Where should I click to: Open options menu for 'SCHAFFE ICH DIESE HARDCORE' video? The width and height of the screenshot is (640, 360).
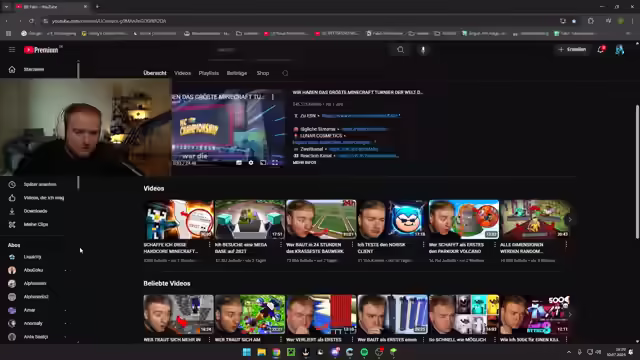coord(209,244)
